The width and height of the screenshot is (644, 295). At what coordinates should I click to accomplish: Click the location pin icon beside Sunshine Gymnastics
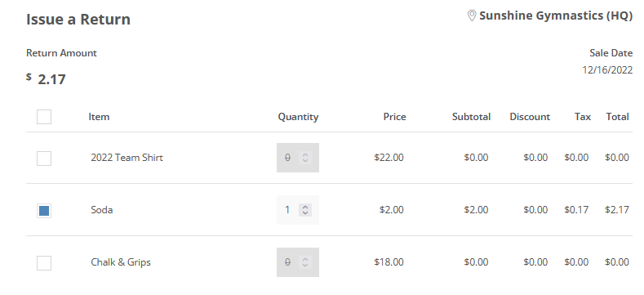472,16
